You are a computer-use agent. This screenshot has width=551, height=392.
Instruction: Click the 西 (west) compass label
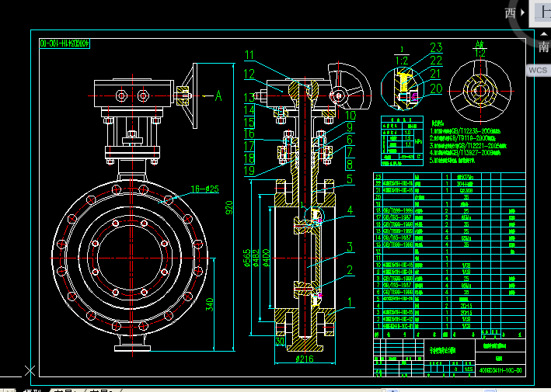[510, 13]
